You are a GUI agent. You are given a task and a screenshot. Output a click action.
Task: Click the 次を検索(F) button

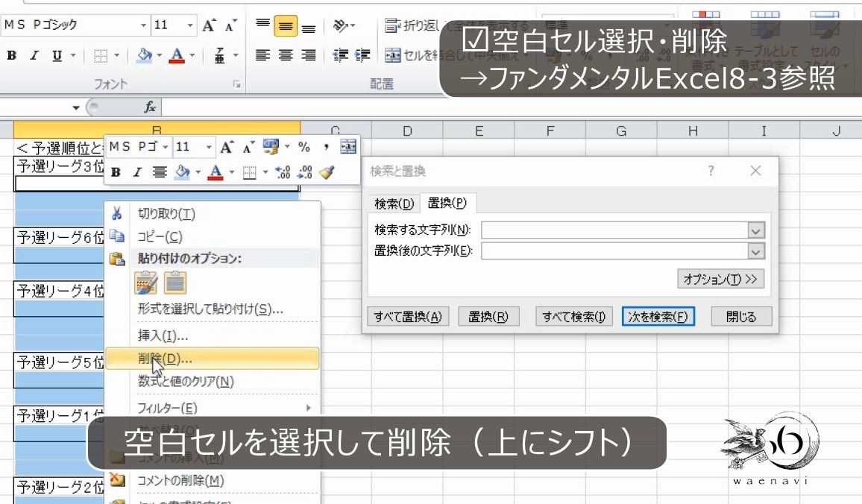click(658, 317)
